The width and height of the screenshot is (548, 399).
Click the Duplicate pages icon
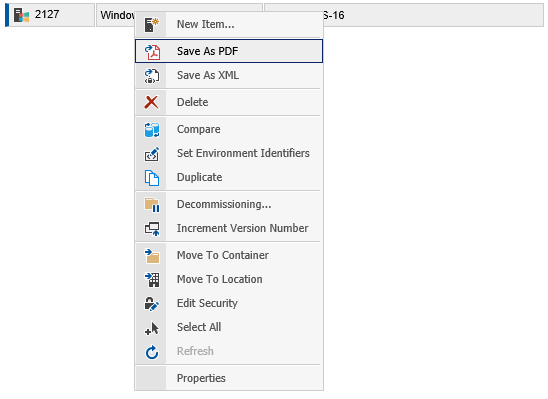click(152, 177)
